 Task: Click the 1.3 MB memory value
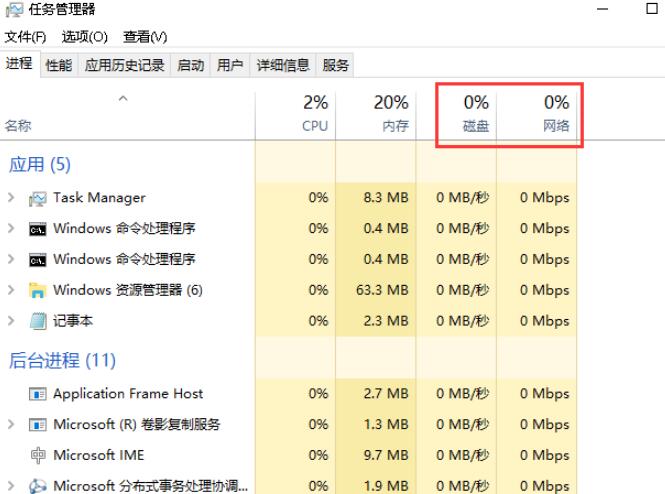[x=386, y=424]
